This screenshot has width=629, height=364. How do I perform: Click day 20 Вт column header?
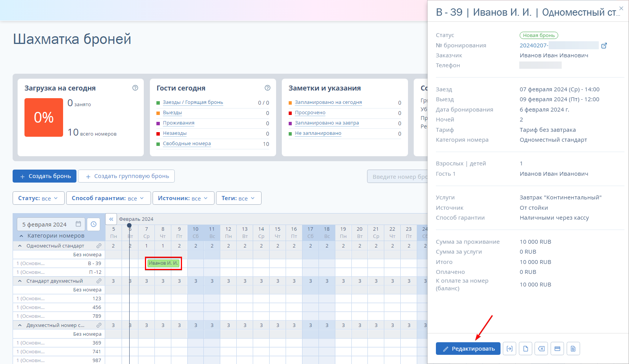tap(359, 233)
